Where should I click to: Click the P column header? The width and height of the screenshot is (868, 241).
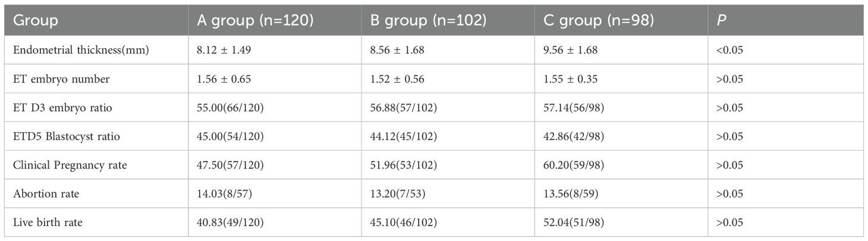pyautogui.click(x=720, y=21)
